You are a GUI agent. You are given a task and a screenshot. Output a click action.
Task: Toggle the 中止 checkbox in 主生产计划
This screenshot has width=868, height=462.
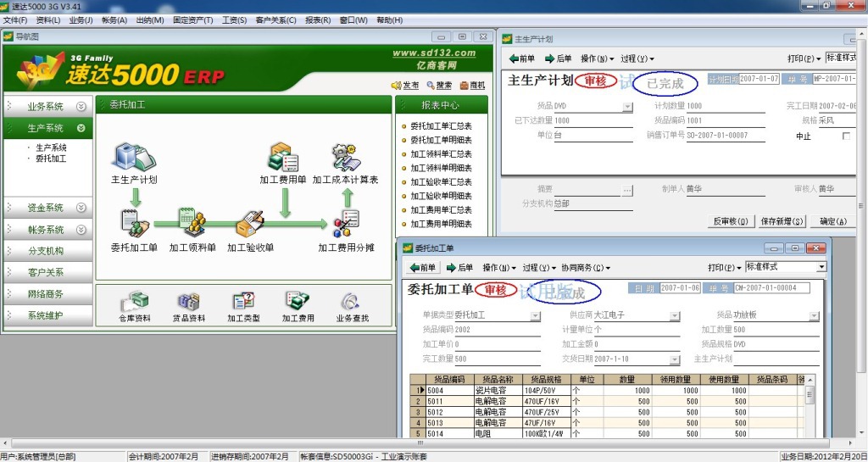[846, 136]
